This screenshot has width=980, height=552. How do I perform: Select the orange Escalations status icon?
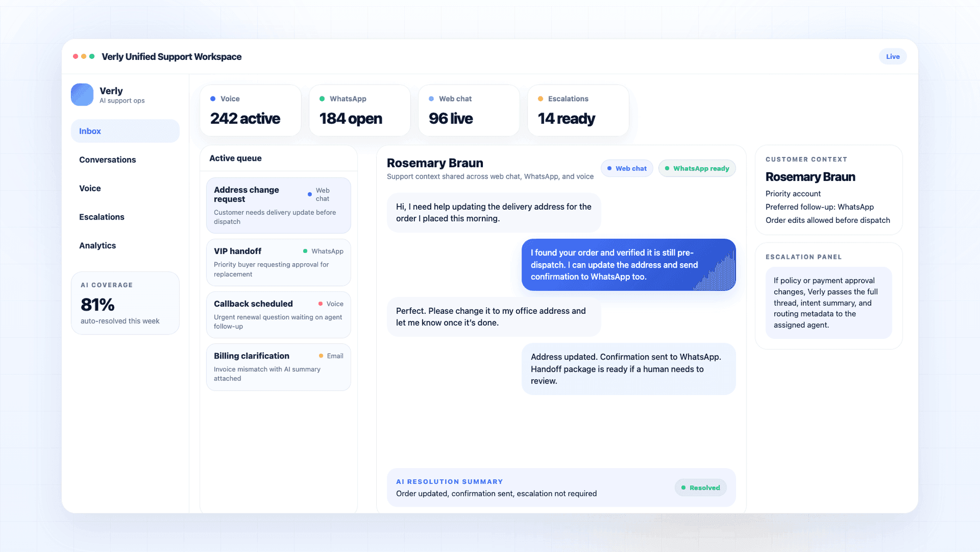click(x=541, y=99)
